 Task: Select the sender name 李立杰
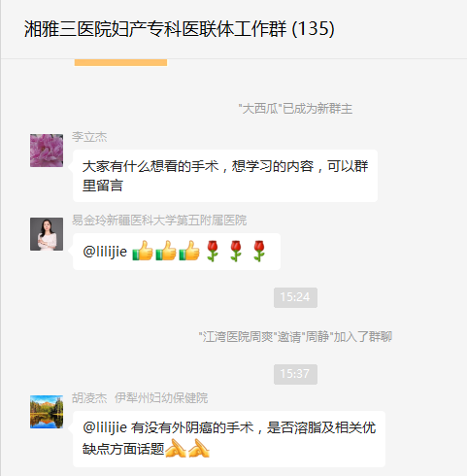click(89, 137)
